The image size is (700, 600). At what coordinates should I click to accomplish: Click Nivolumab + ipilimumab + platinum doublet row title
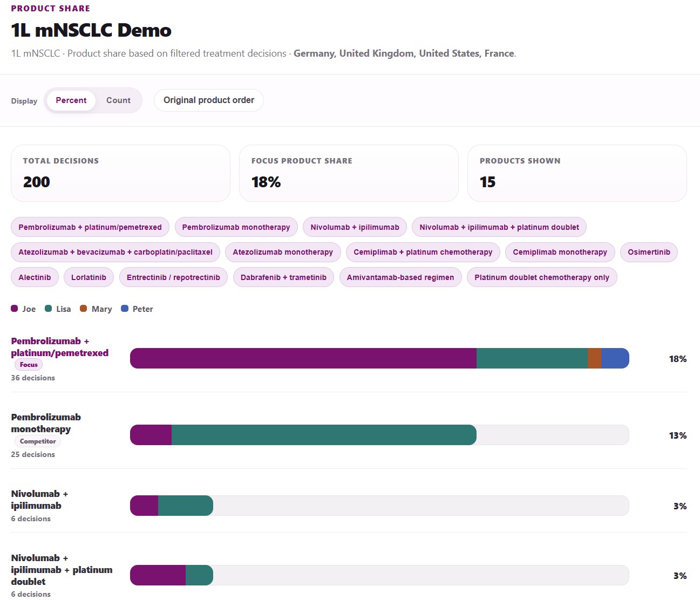(62, 570)
